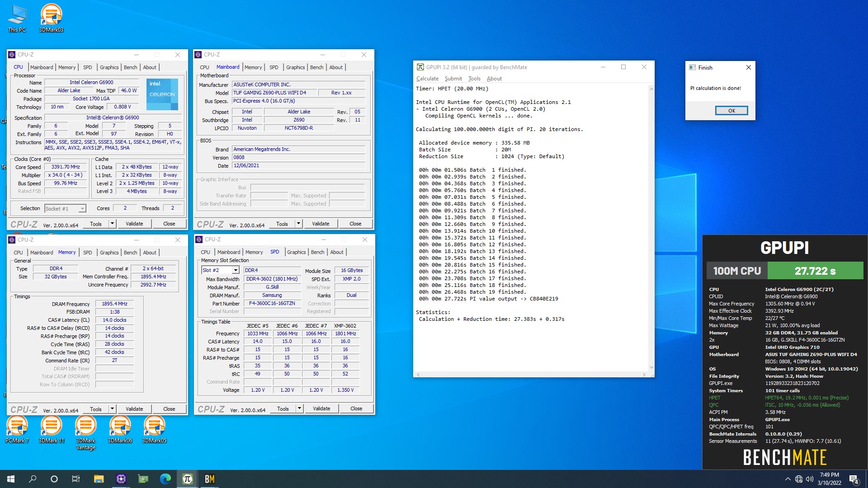Viewport: 868px width, 488px height.
Task: Open Cortana from the taskbar
Action: point(54,479)
